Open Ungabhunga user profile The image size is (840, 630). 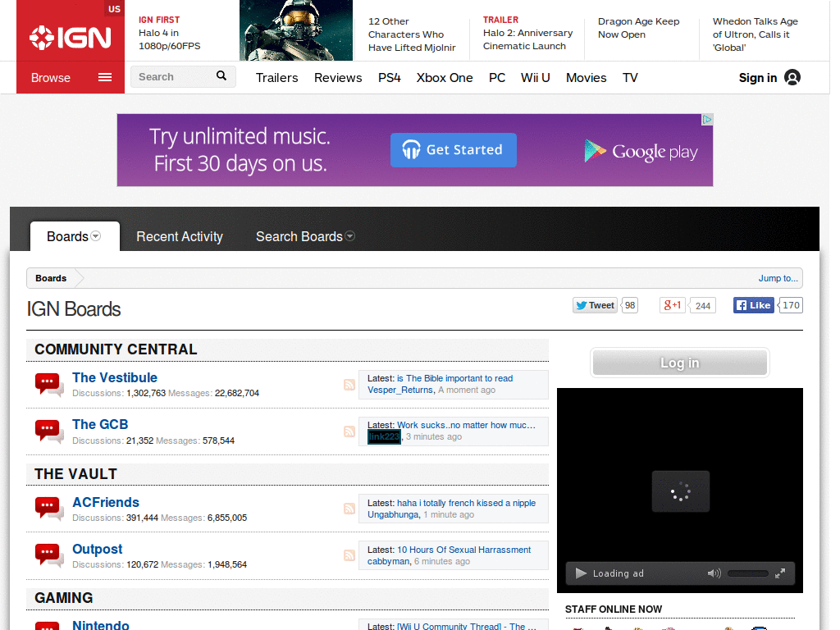pos(393,514)
